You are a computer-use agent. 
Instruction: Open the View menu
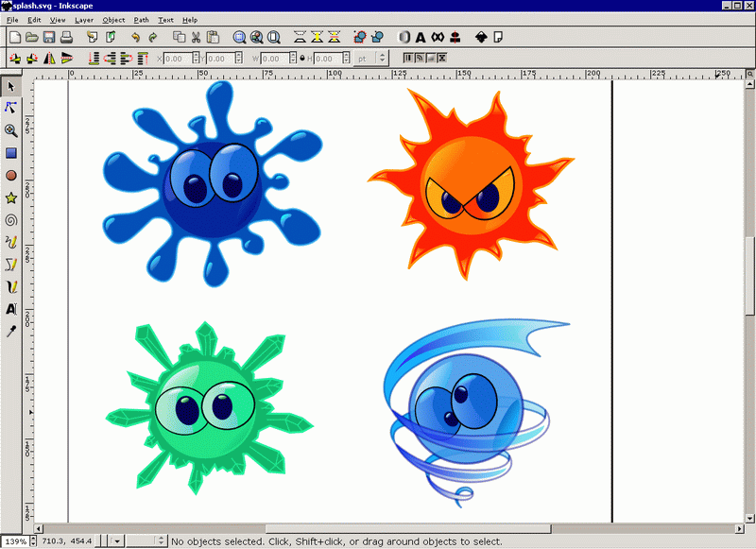coord(58,20)
